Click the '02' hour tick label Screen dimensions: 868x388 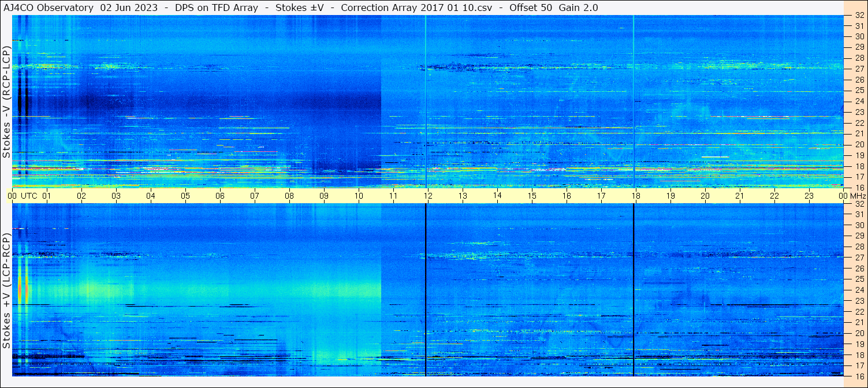click(x=81, y=196)
